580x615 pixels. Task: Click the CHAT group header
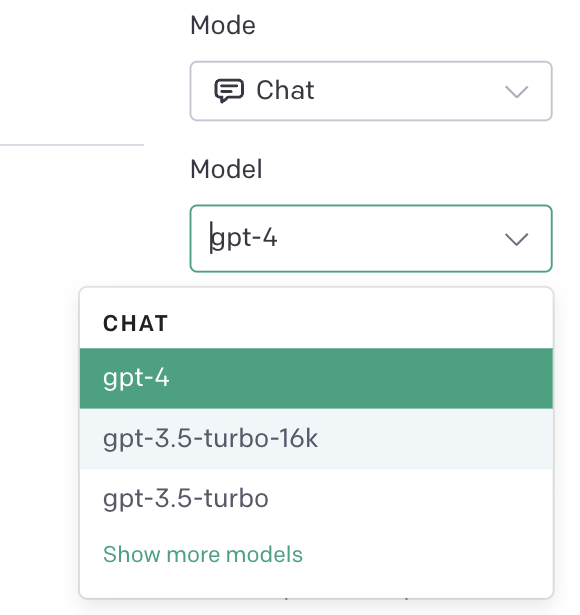[136, 324]
